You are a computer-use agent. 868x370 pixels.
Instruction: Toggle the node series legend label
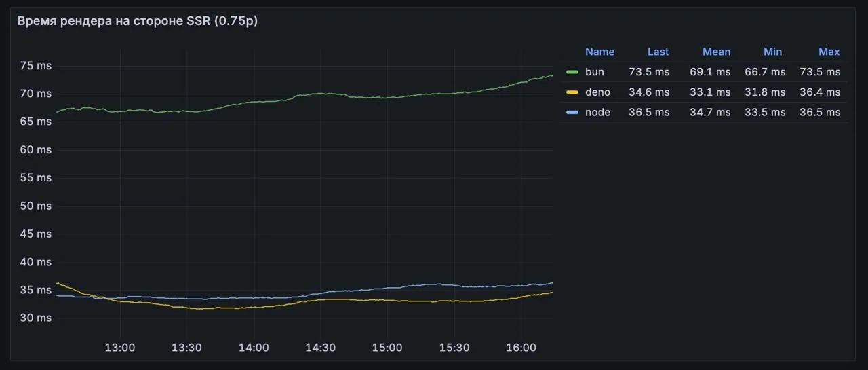pos(597,113)
